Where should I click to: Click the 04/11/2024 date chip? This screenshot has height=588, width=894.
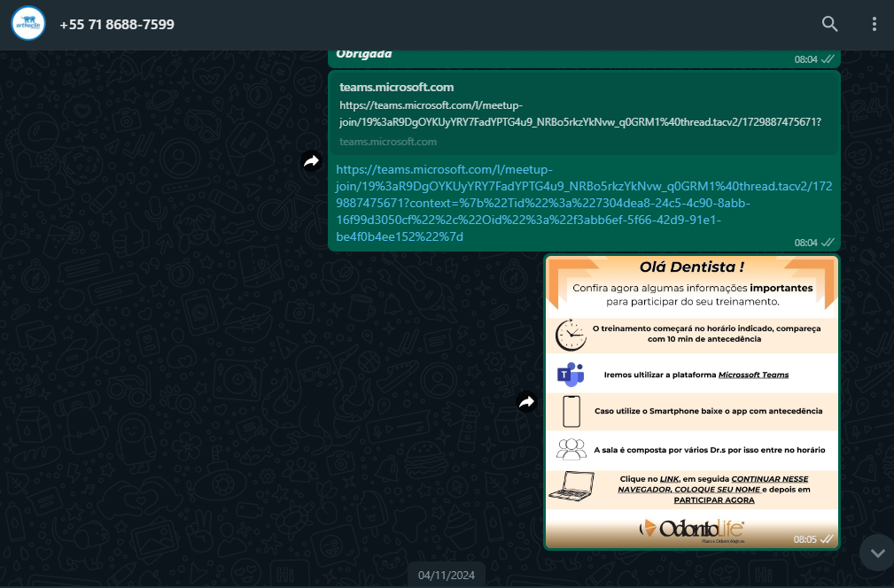click(x=447, y=575)
